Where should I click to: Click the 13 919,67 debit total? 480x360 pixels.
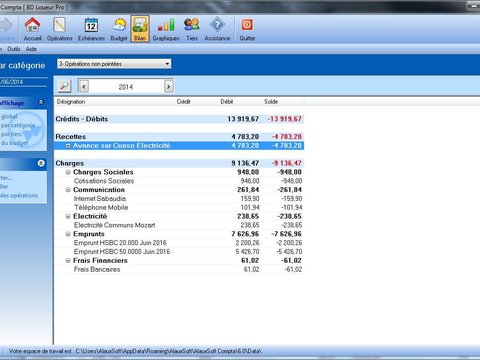[x=243, y=119]
